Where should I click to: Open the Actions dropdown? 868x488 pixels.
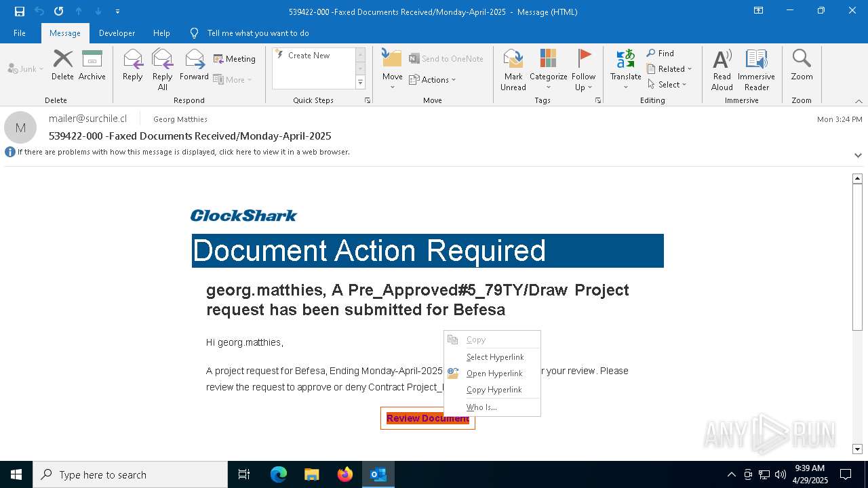pyautogui.click(x=433, y=79)
